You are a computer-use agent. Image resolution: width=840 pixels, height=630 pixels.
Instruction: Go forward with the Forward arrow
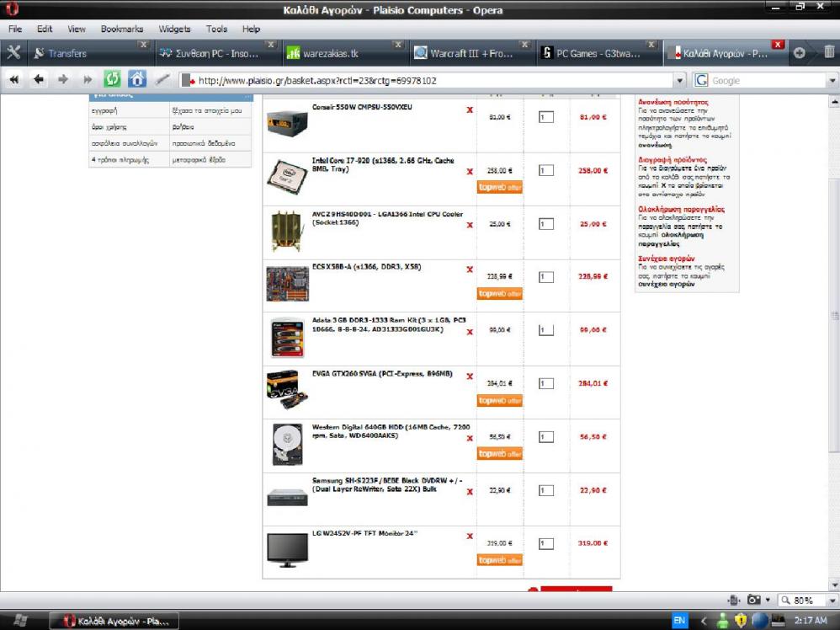tap(62, 80)
